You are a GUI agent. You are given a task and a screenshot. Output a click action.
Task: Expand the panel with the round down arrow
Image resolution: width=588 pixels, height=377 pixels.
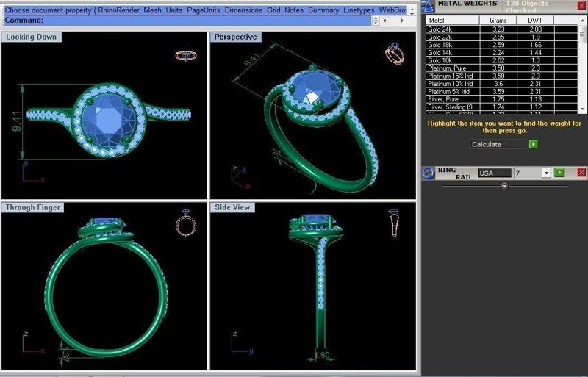504,186
